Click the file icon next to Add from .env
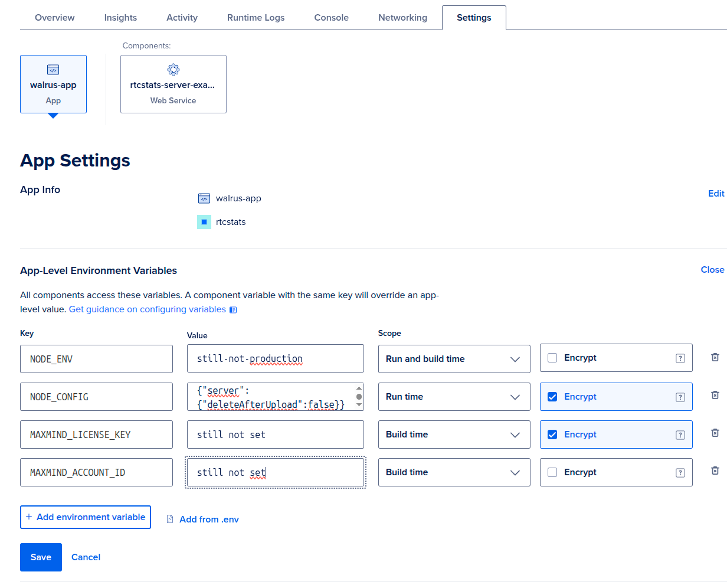 click(170, 520)
